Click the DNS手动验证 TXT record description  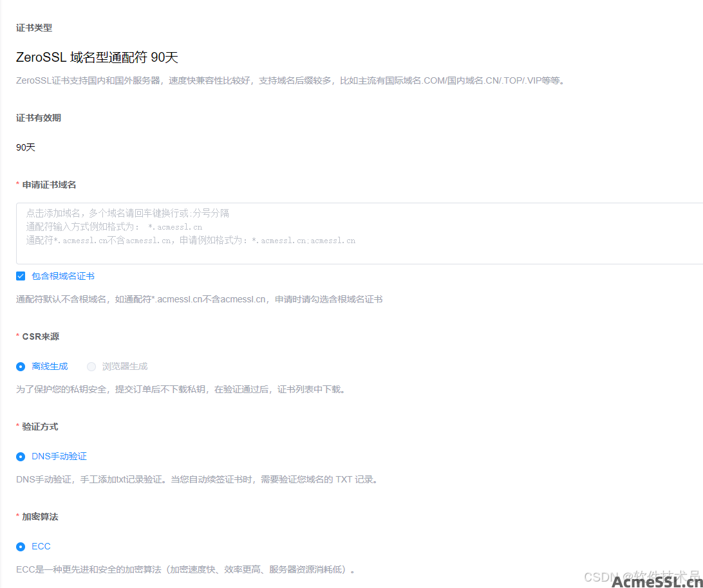(x=196, y=479)
